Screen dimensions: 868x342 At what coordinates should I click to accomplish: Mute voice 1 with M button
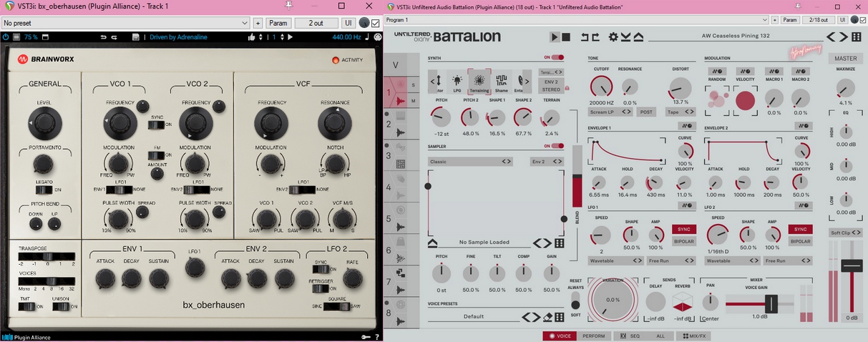[413, 101]
